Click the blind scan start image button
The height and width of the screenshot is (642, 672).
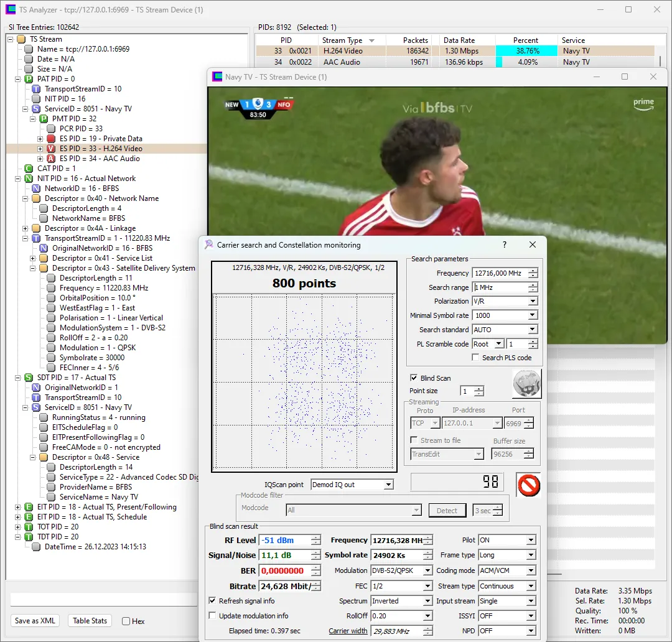point(526,383)
